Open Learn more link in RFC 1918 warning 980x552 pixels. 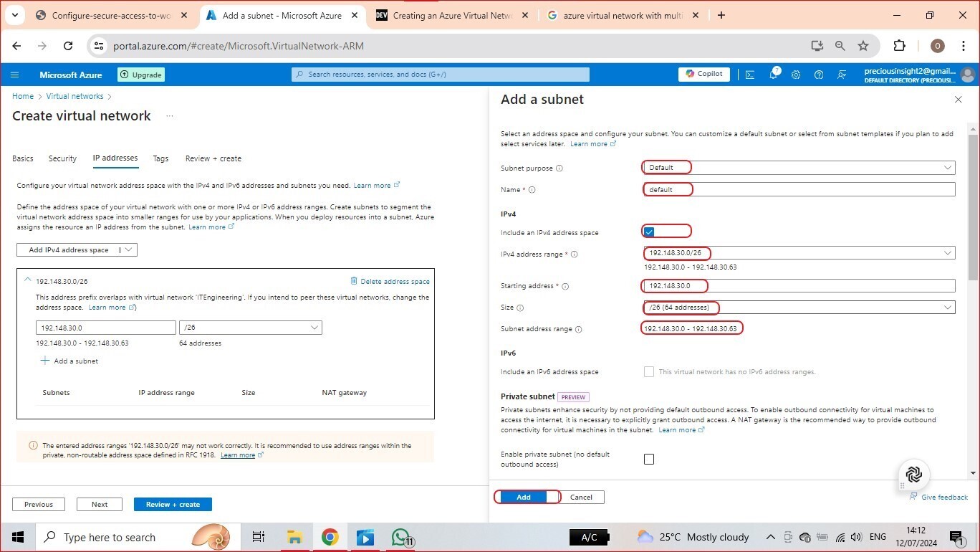point(242,455)
